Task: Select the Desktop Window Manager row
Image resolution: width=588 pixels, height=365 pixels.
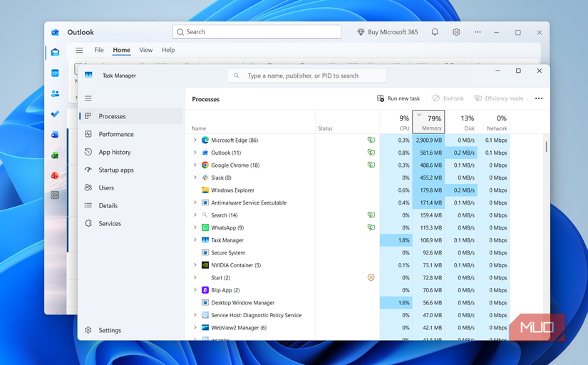Action: 349,303
